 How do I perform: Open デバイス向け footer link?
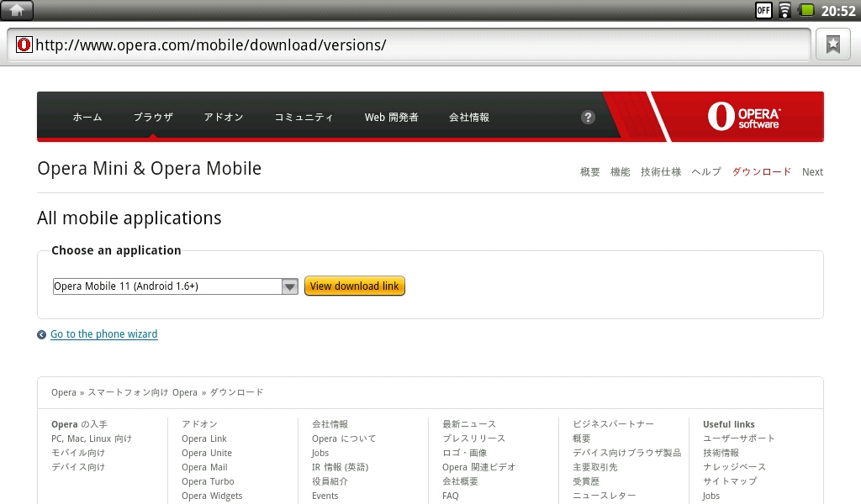coord(78,467)
